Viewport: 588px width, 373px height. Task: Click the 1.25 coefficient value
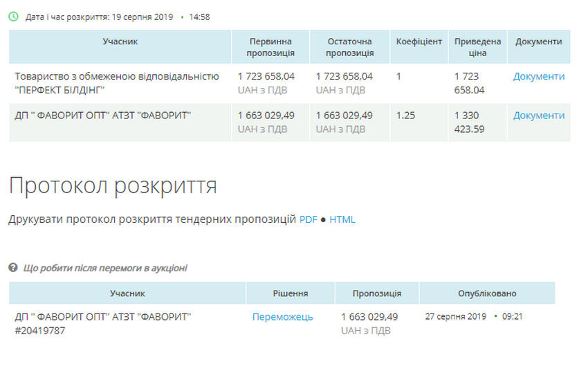click(405, 116)
